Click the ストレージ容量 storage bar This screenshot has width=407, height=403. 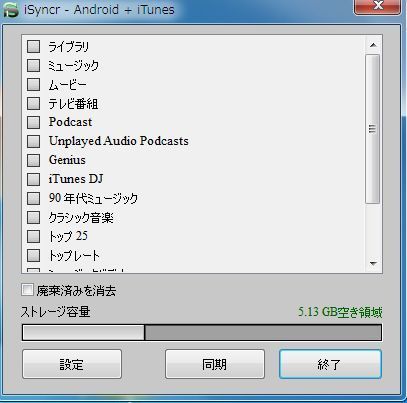pyautogui.click(x=202, y=333)
